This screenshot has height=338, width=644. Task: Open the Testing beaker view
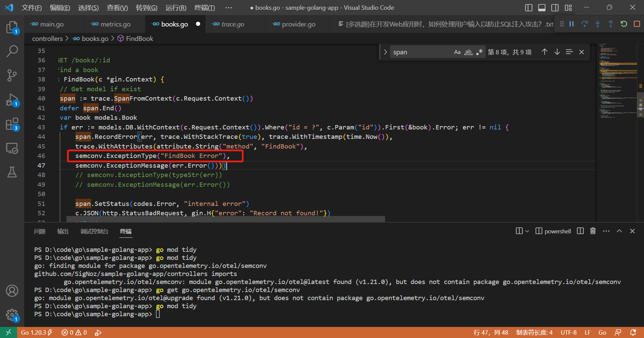click(x=12, y=172)
